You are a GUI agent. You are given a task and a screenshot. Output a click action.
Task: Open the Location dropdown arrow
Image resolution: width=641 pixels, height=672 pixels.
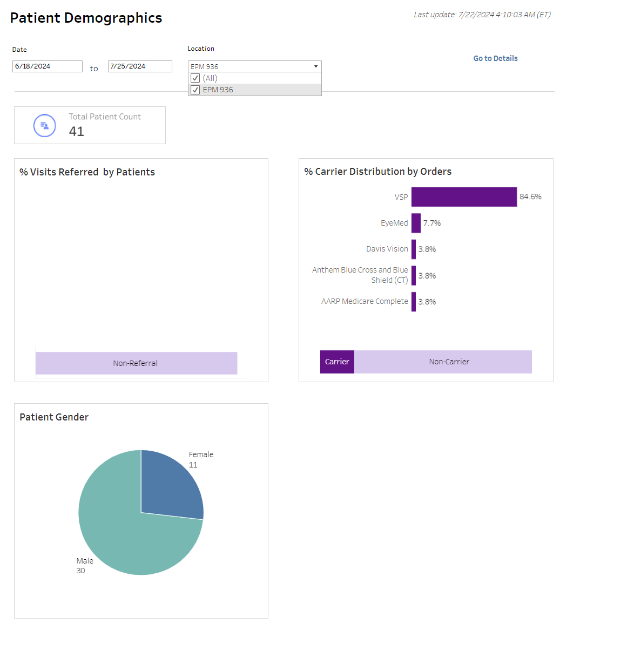coord(315,66)
